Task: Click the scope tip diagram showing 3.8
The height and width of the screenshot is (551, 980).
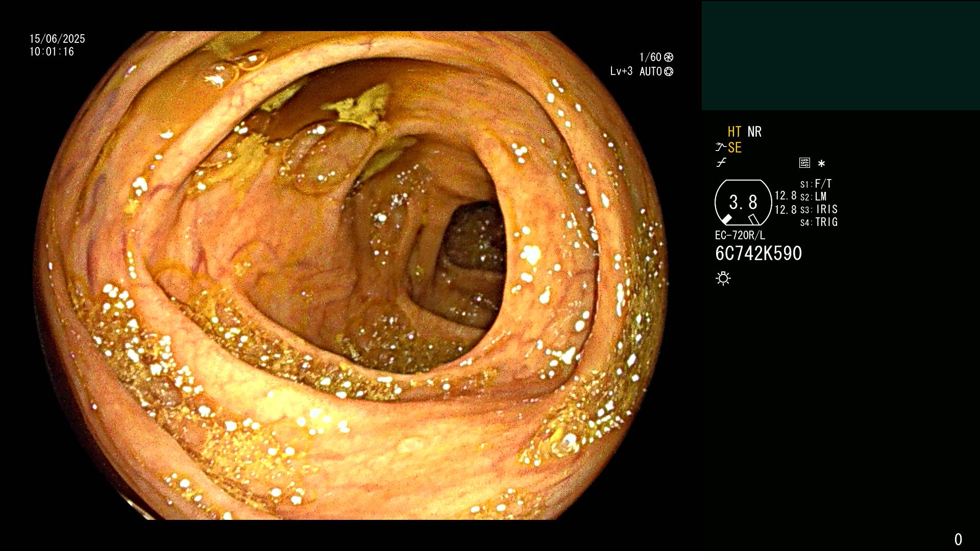Action: coord(743,203)
